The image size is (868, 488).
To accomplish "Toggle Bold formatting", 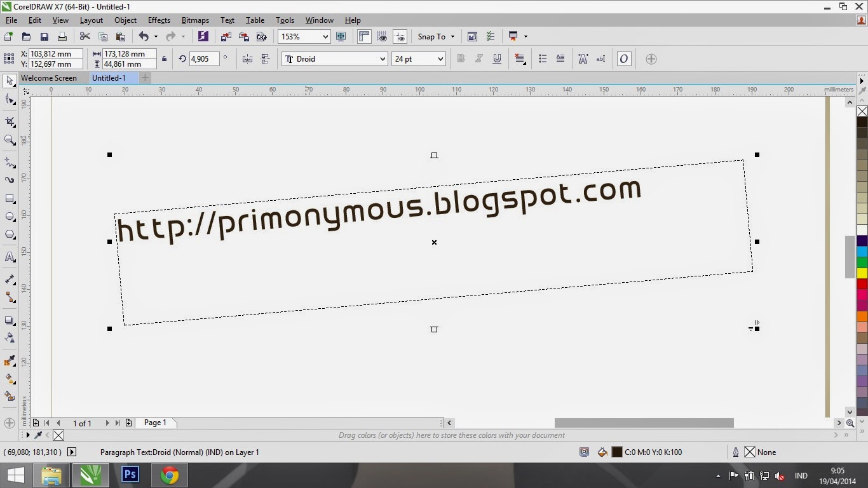I will (461, 59).
